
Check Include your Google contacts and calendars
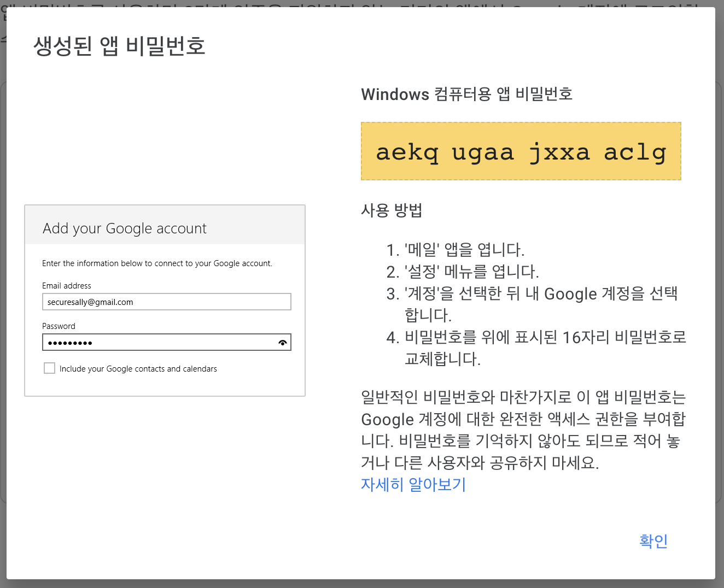(49, 368)
